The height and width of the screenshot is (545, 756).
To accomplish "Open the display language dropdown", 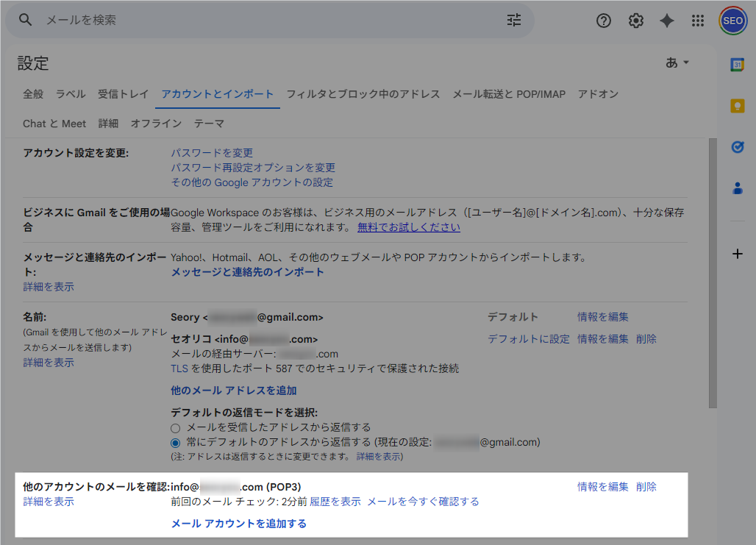I will pyautogui.click(x=676, y=63).
